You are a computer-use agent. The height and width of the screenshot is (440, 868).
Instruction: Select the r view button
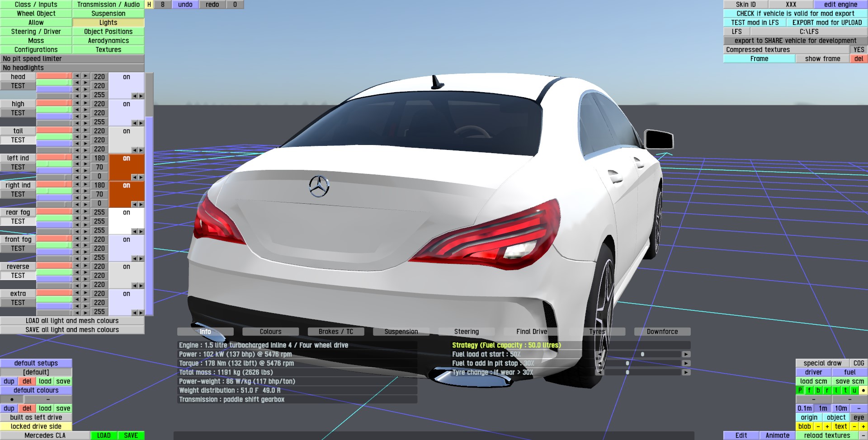(827, 390)
